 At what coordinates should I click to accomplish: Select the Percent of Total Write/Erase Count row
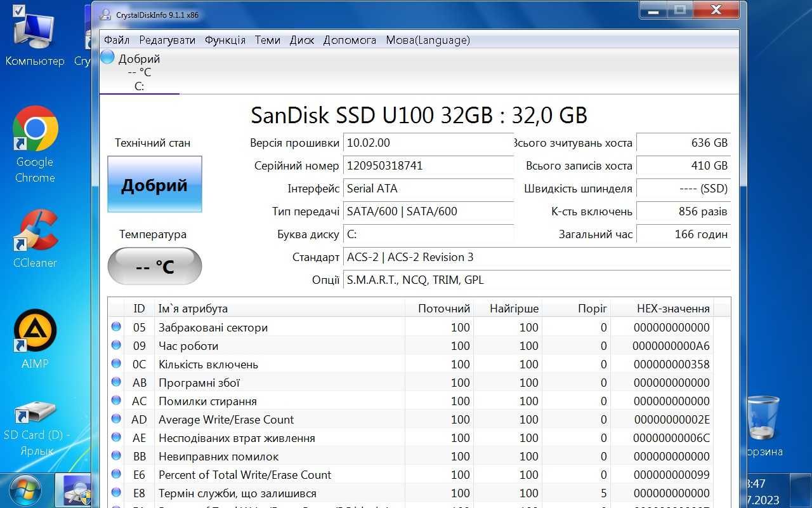(410, 474)
